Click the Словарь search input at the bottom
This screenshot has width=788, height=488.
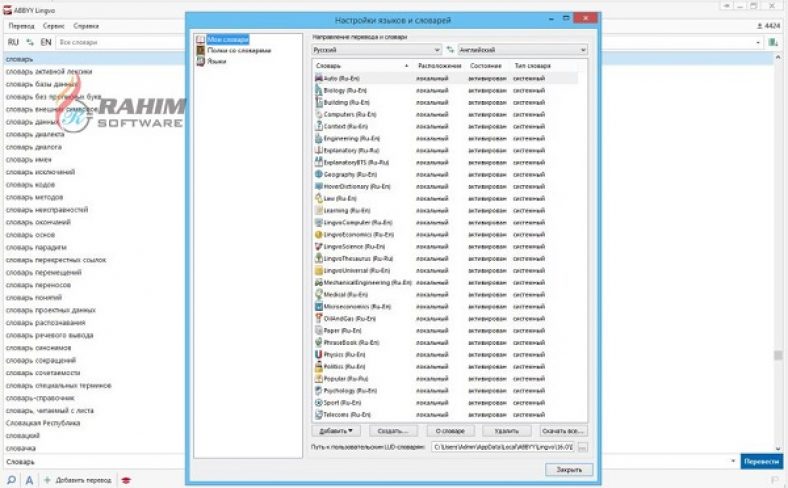coord(366,461)
